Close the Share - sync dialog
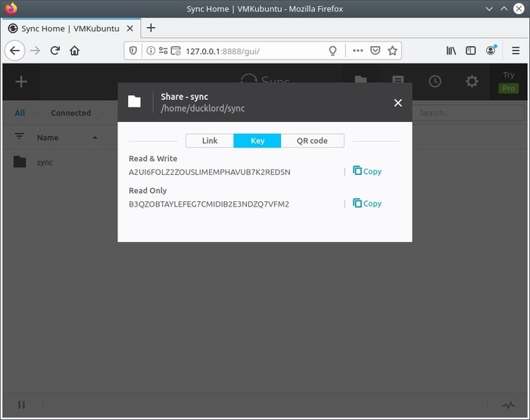This screenshot has height=420, width=530. coord(397,103)
